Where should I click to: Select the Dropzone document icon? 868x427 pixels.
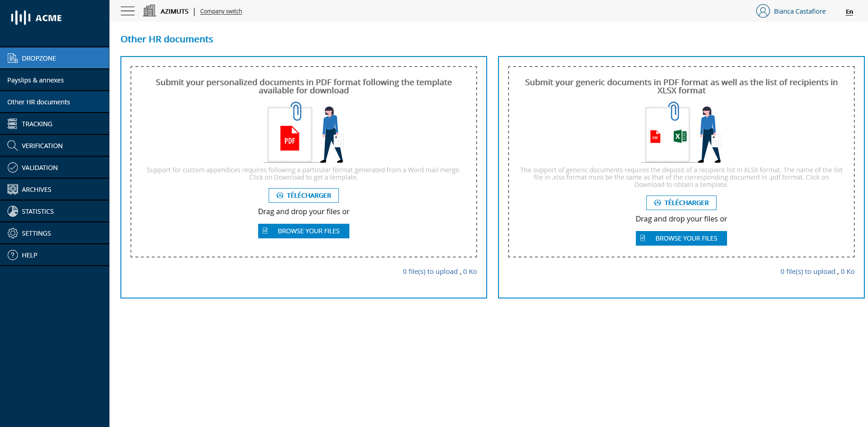tap(12, 57)
